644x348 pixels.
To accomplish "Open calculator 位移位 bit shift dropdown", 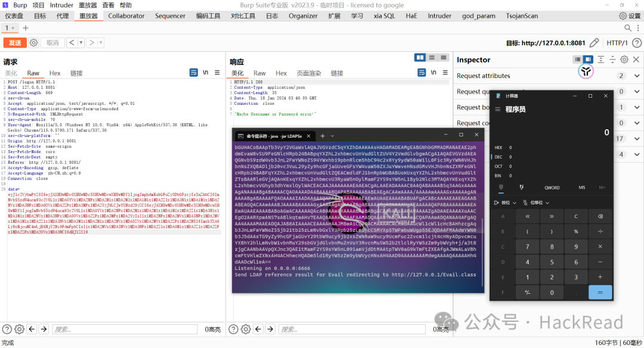I will (x=536, y=203).
